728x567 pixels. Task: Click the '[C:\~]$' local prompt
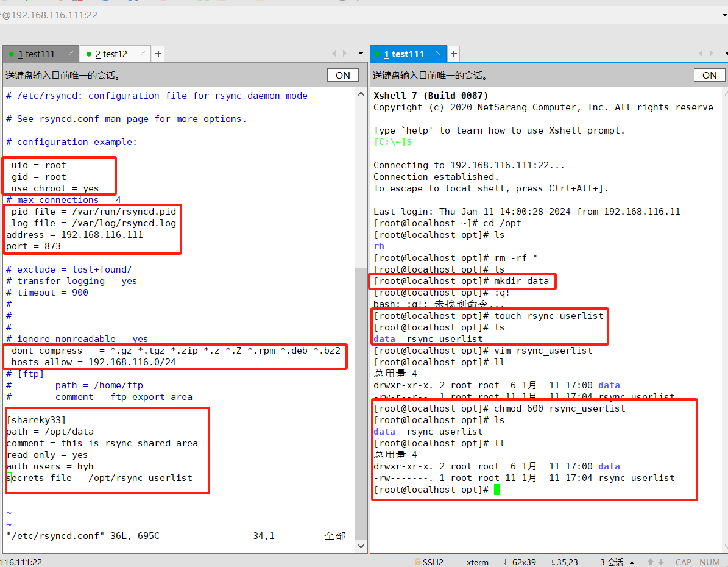(393, 142)
